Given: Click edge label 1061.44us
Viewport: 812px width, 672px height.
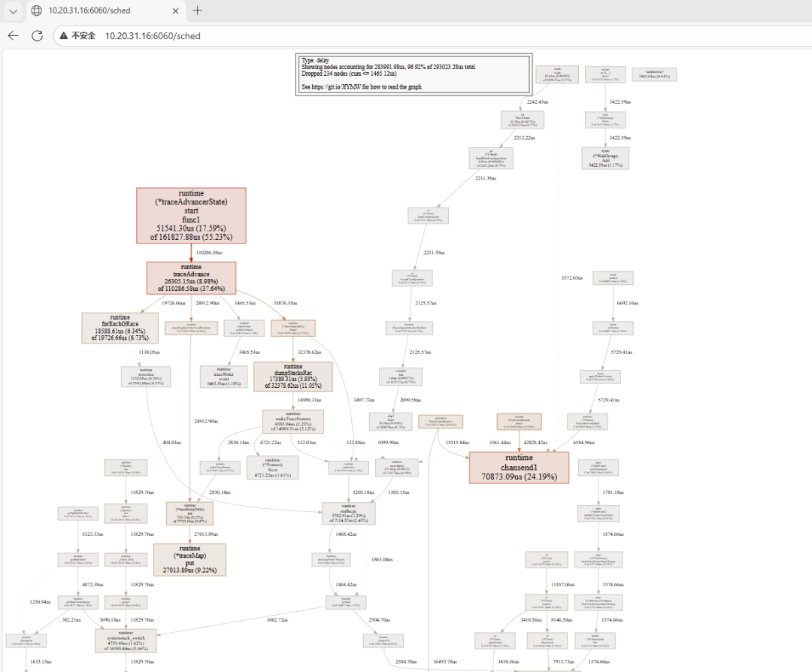Looking at the screenshot, I should (500, 443).
